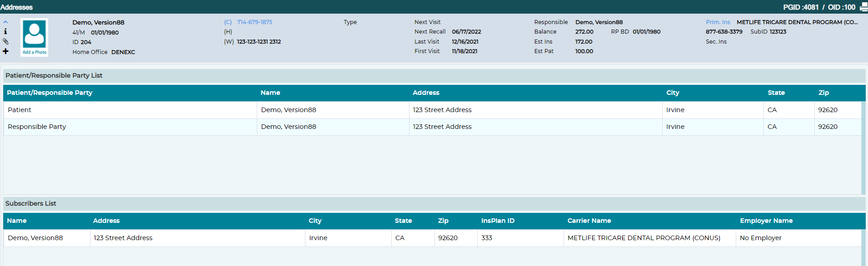
Task: Open the paperclip attachments icon
Action: (x=5, y=41)
